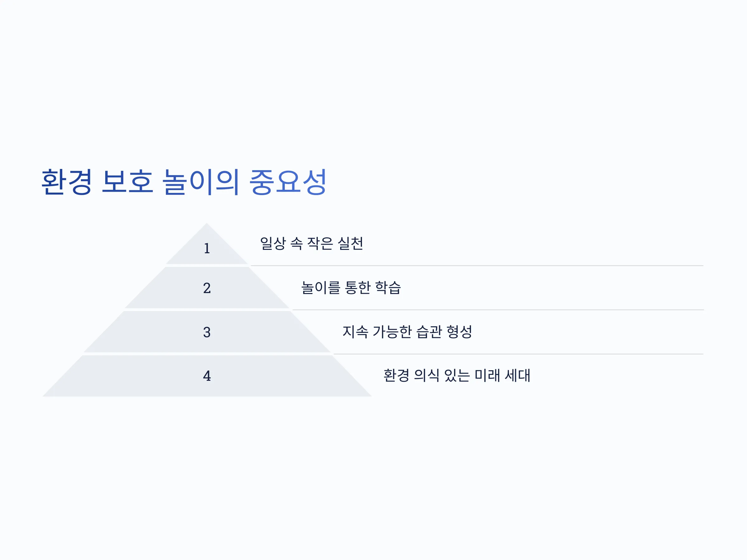The width and height of the screenshot is (747, 560).
Task: Click the number 3 in the pyramid
Action: coord(207,332)
